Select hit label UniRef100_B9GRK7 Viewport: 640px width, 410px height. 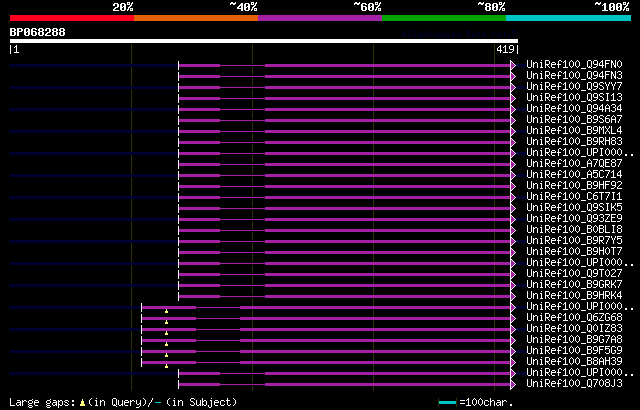coord(574,285)
